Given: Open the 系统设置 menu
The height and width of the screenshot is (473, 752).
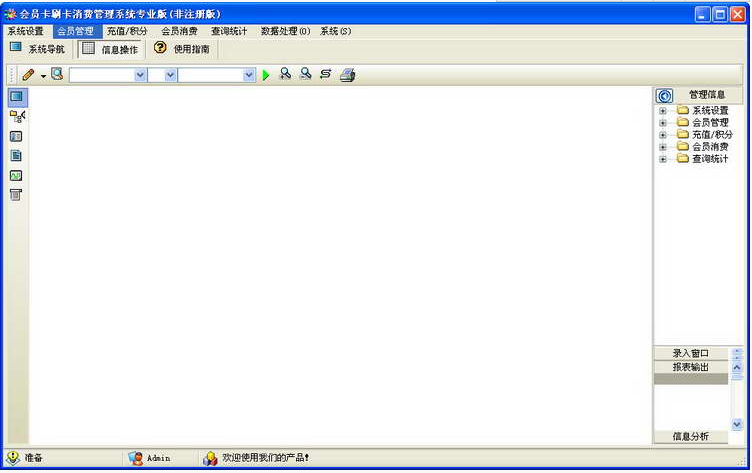Looking at the screenshot, I should (x=25, y=31).
